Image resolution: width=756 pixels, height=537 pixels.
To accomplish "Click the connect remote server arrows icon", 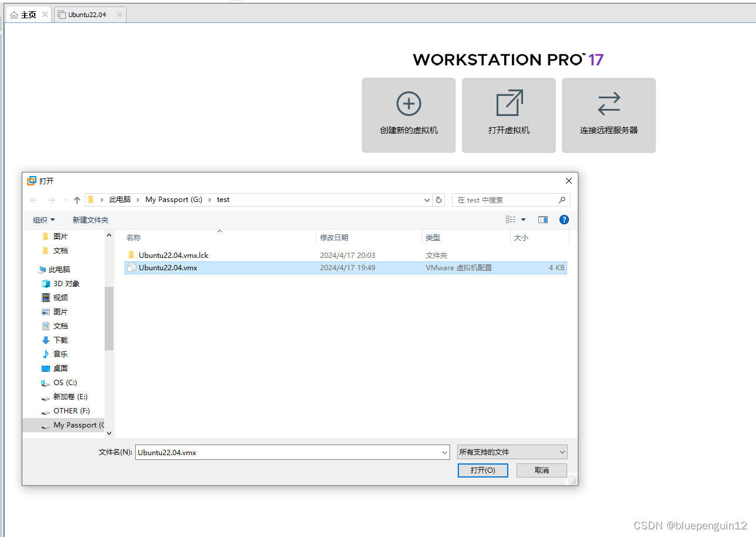I will click(x=609, y=104).
